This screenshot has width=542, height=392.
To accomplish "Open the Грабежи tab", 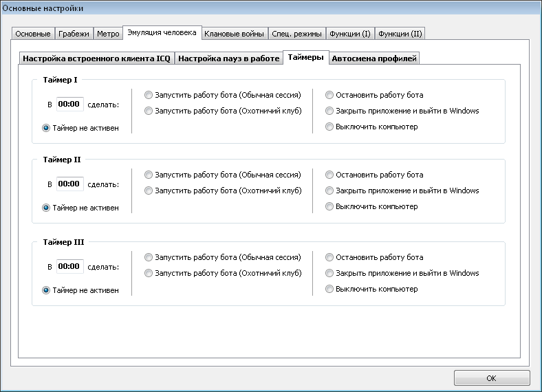I will (74, 34).
